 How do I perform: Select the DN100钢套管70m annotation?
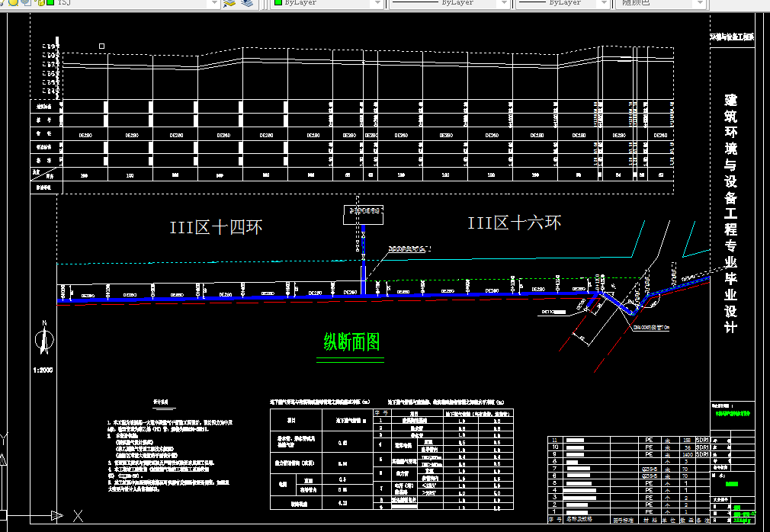point(651,327)
